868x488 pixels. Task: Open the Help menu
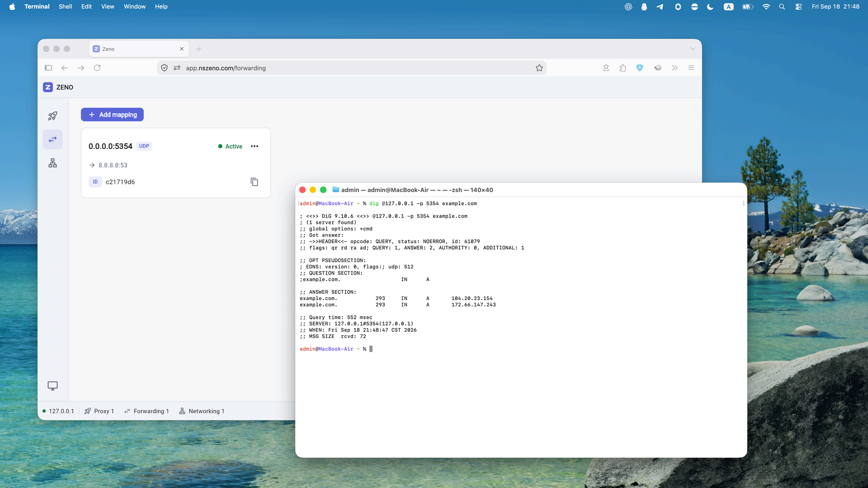(161, 7)
